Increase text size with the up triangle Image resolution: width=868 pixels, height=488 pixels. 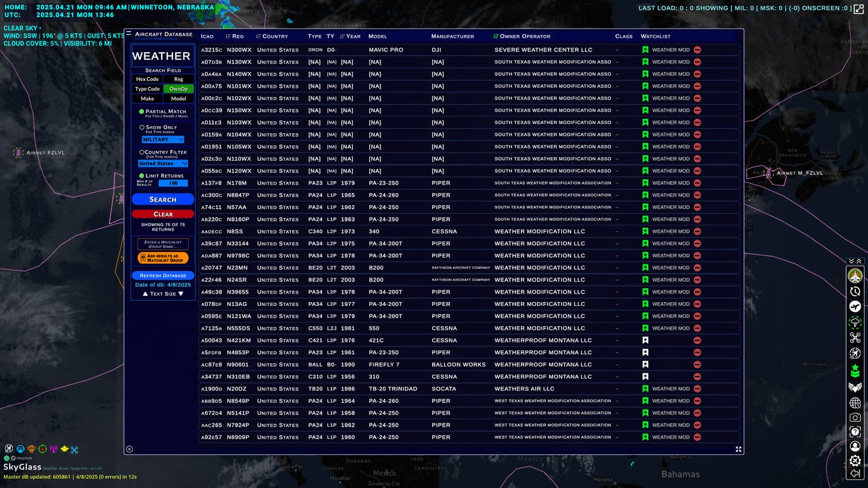(146, 293)
